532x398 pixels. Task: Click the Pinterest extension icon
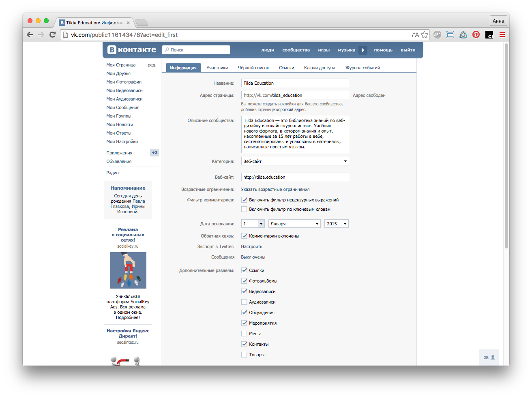(476, 35)
